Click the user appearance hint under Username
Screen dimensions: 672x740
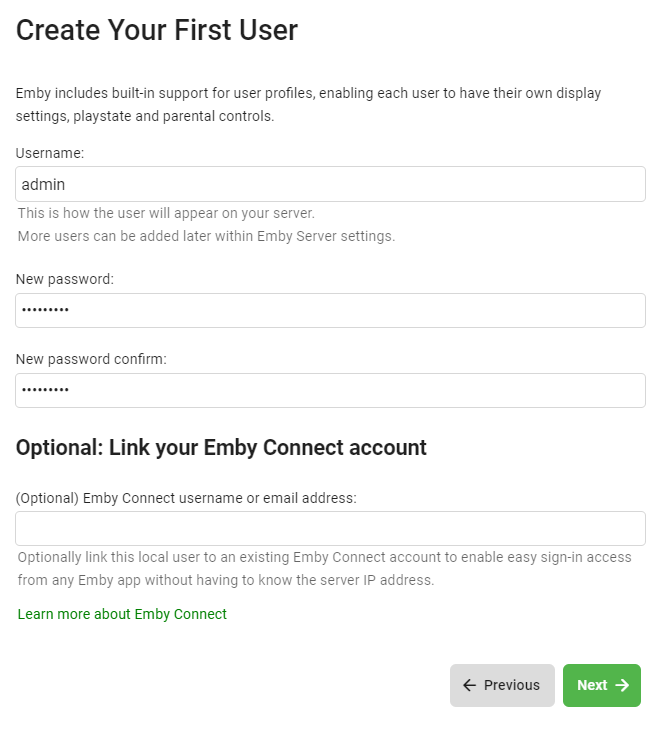(x=166, y=213)
